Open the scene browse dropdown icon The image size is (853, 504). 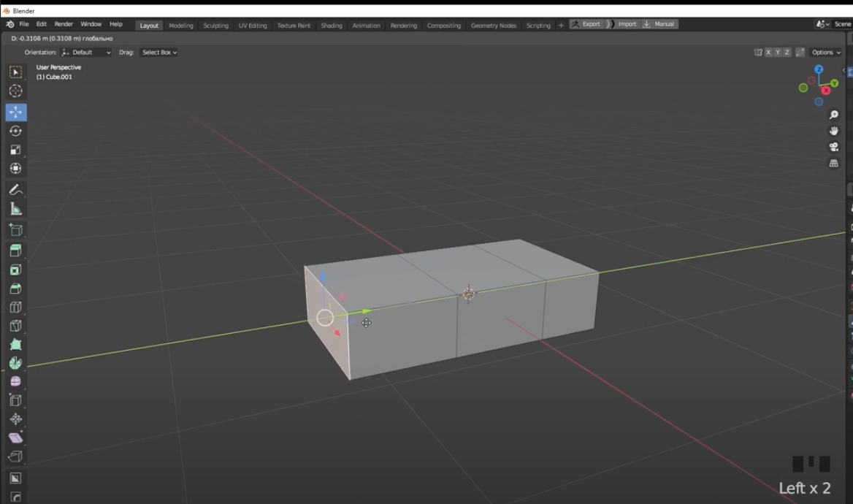[822, 24]
